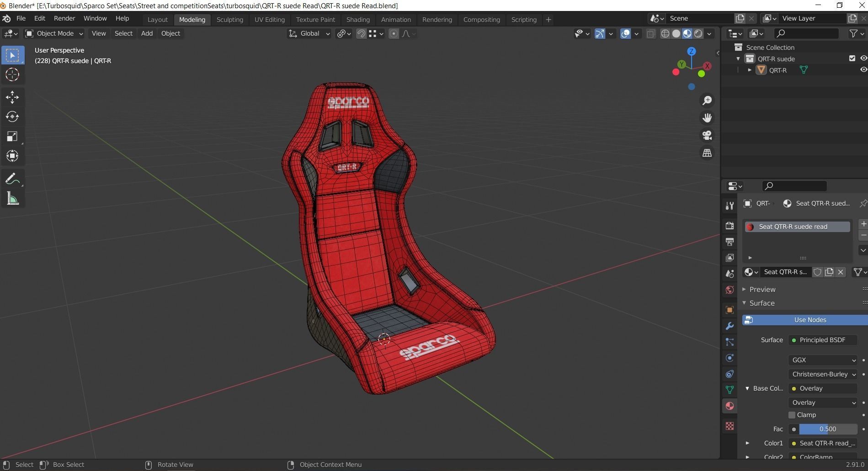
Task: Select the Move tool in the toolbar
Action: tap(12, 97)
